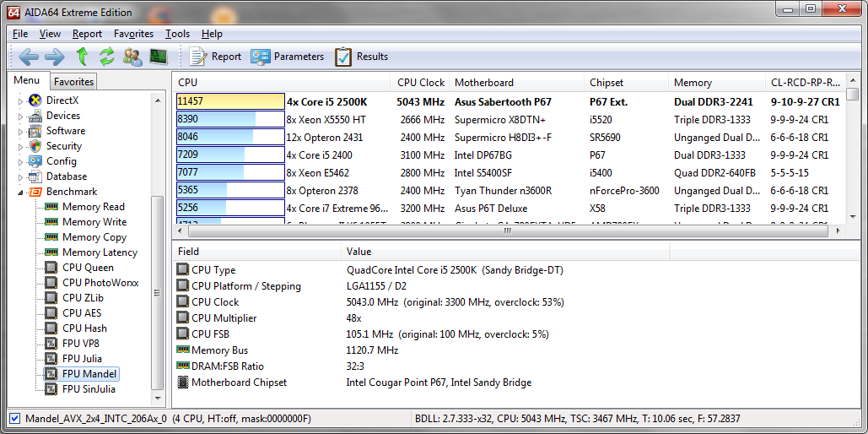Screen dimensions: 868x434
Task: Expand the Database tree node
Action: (21, 177)
